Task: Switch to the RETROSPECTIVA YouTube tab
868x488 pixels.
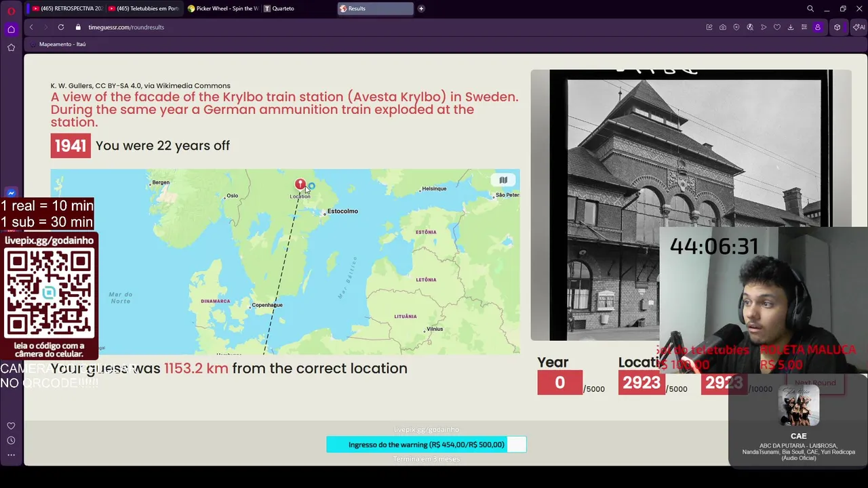Action: pos(67,9)
